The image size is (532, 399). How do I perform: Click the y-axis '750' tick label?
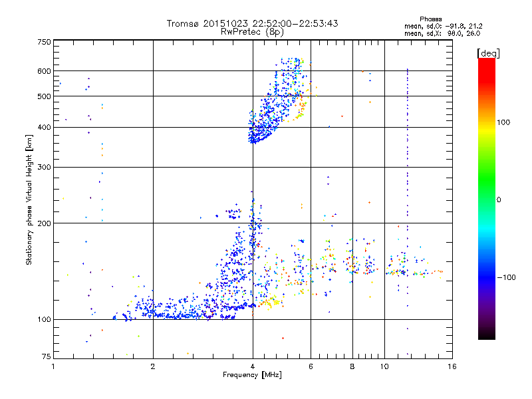pos(44,42)
